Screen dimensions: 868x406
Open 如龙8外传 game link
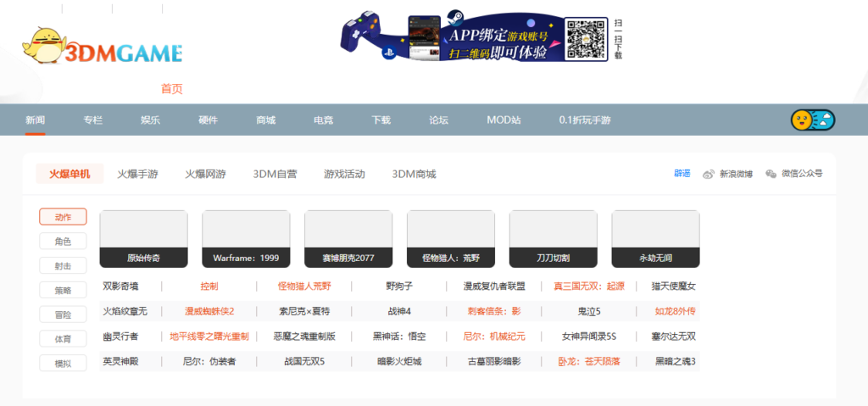tap(676, 311)
